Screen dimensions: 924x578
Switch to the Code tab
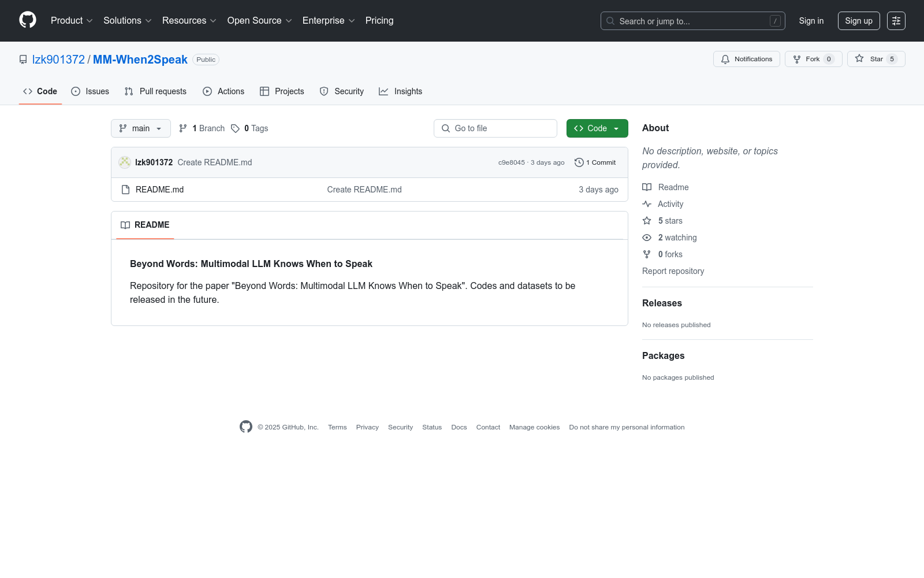40,91
